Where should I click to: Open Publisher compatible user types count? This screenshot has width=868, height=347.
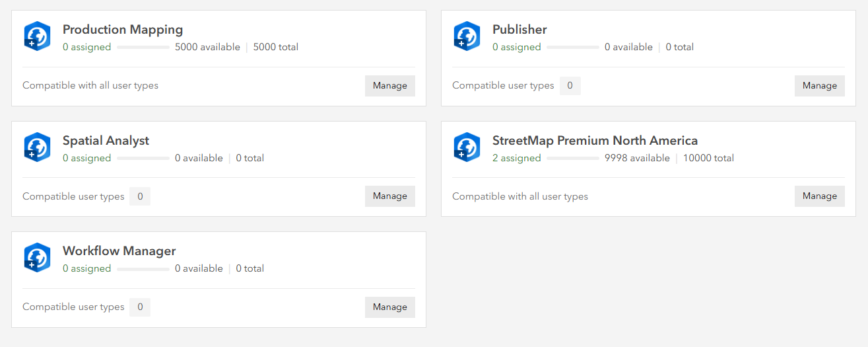coord(570,85)
